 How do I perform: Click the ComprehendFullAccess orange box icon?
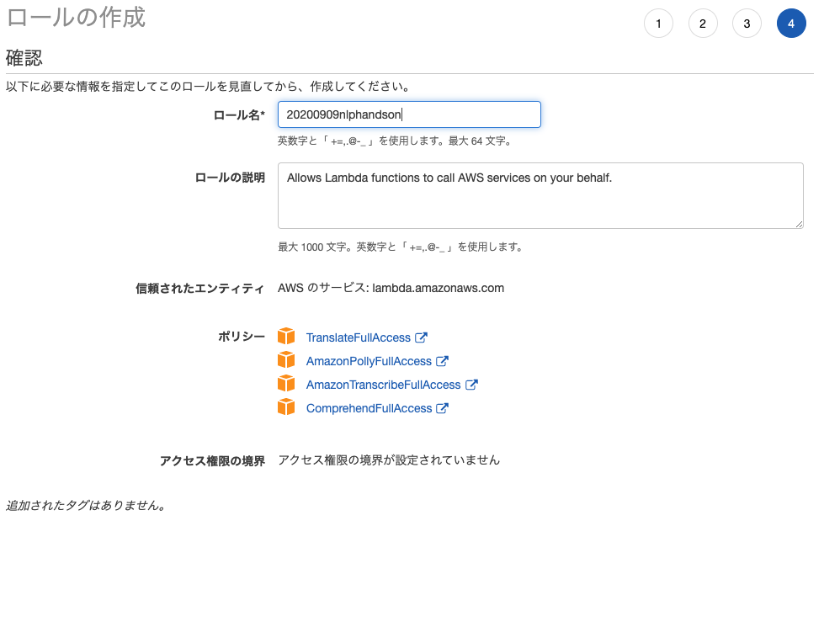point(286,407)
